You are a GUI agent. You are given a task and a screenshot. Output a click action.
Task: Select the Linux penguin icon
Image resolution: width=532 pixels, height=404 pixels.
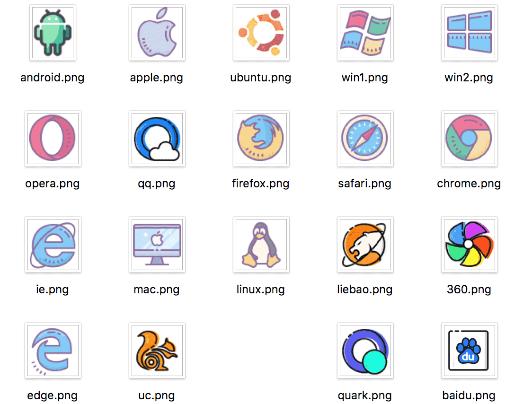tap(261, 244)
